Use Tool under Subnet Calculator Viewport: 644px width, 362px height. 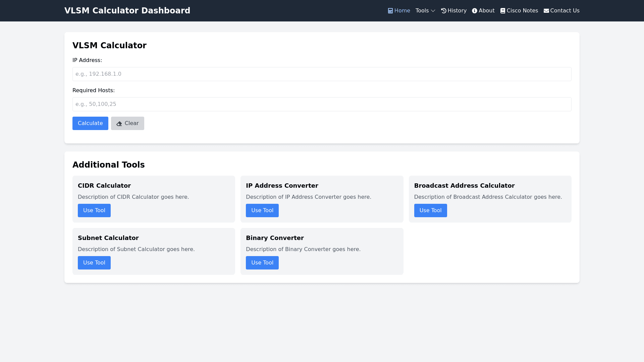[94, 263]
